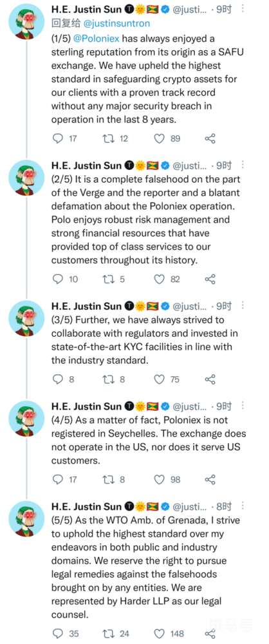Share the (4/5) Seychelles tweet

(210, 479)
